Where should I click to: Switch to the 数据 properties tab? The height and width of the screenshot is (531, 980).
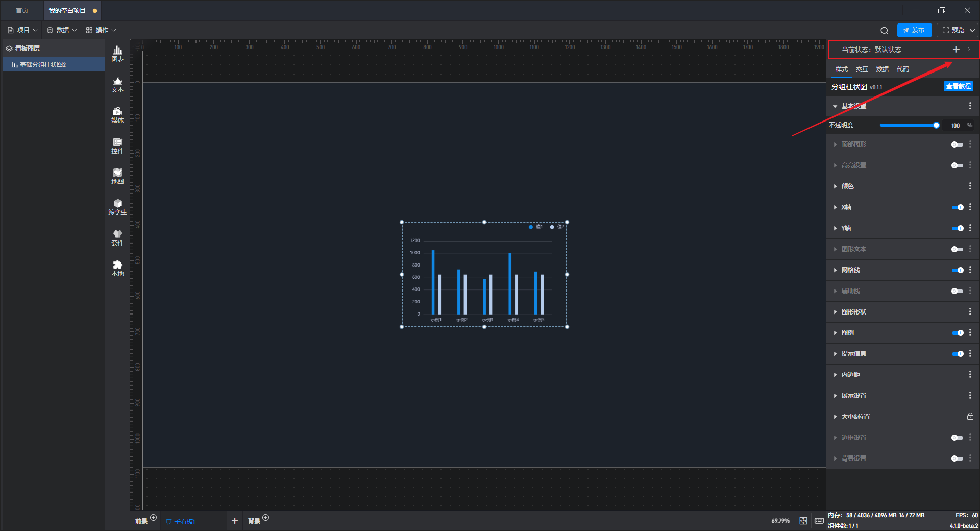882,69
